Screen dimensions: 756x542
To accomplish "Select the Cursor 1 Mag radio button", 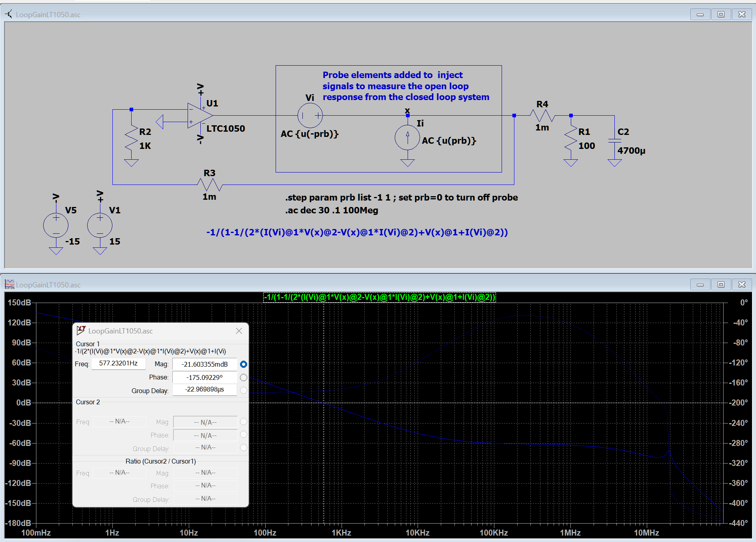I will [243, 364].
